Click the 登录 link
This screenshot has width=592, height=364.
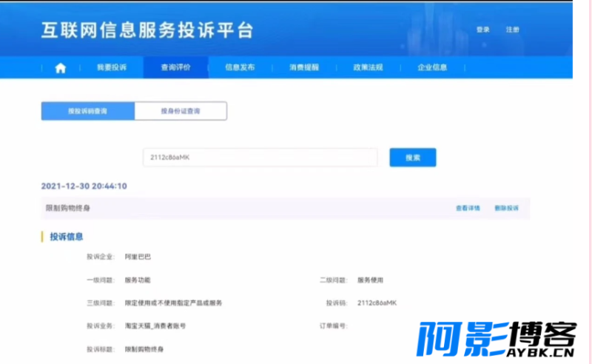tap(483, 30)
